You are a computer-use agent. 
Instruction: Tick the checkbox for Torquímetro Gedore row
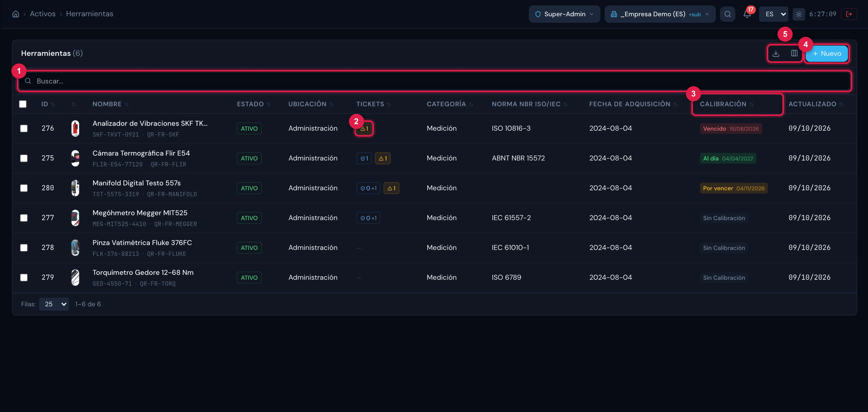[24, 278]
